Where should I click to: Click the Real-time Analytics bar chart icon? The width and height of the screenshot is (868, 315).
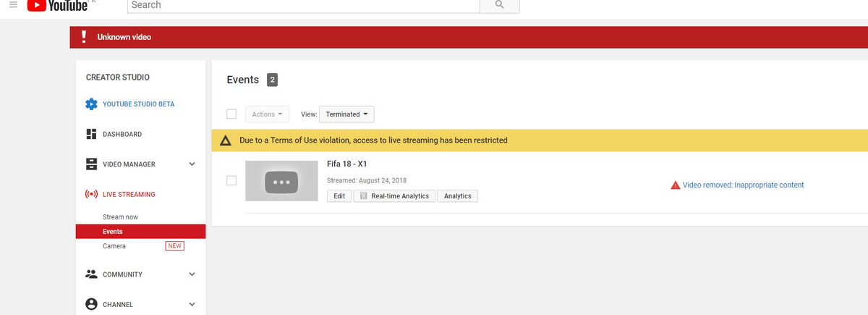363,196
